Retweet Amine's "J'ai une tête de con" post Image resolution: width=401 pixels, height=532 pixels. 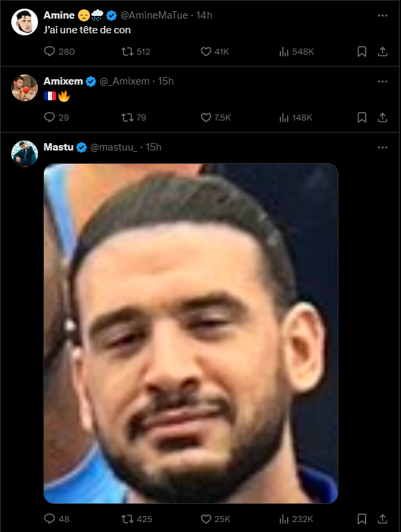[127, 51]
